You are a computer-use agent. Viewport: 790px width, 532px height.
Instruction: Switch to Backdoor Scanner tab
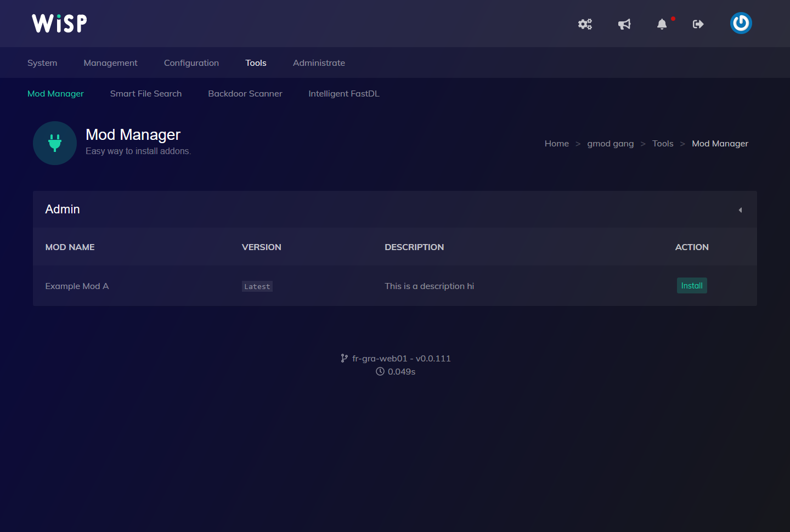[x=245, y=93]
